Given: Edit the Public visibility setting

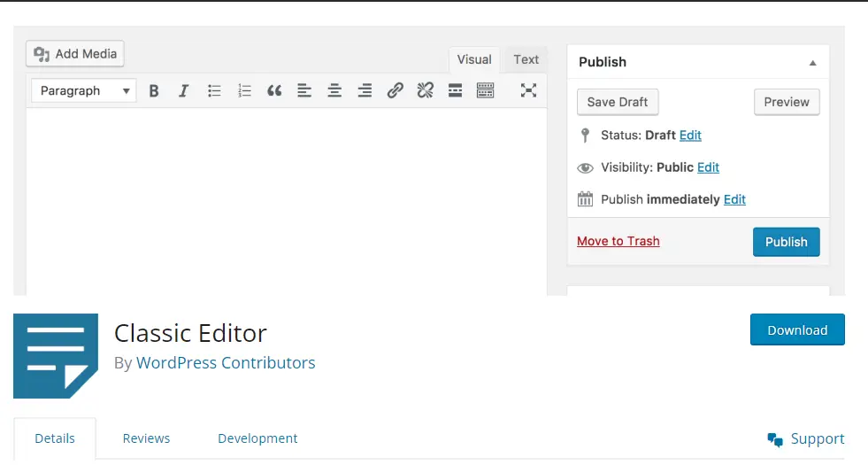Looking at the screenshot, I should [708, 167].
